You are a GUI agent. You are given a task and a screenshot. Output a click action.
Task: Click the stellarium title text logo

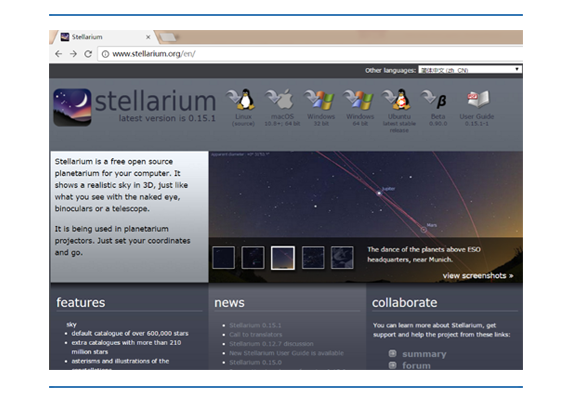pyautogui.click(x=155, y=100)
